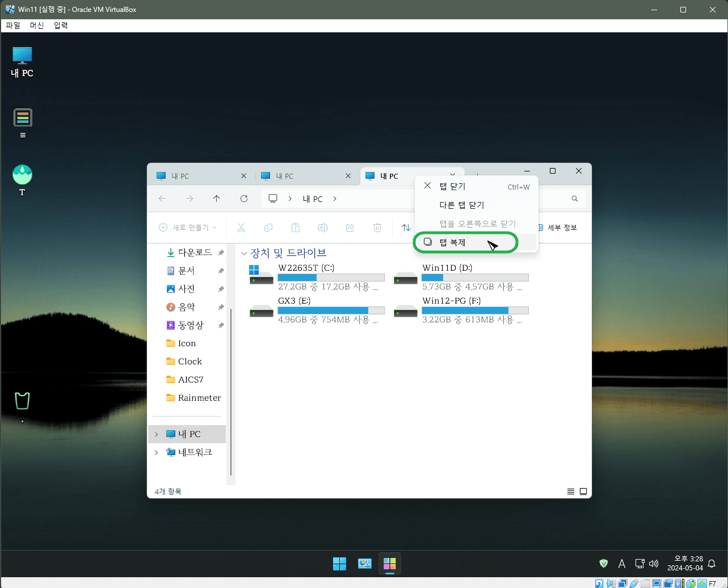Open VirtualBox 머신 menu

pyautogui.click(x=37, y=26)
